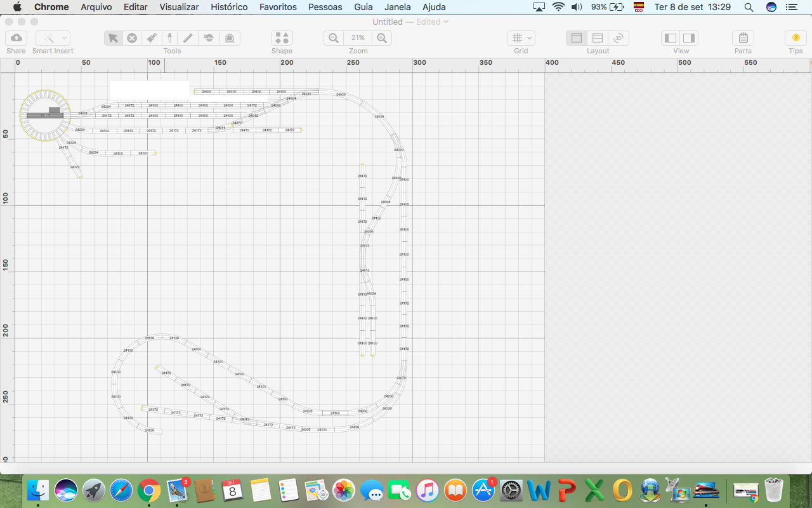The width and height of the screenshot is (812, 508).
Task: Select the paint brush tool
Action: 151,38
